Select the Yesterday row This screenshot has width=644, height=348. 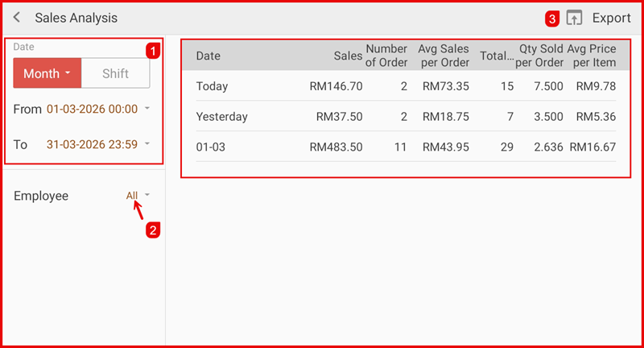point(406,117)
